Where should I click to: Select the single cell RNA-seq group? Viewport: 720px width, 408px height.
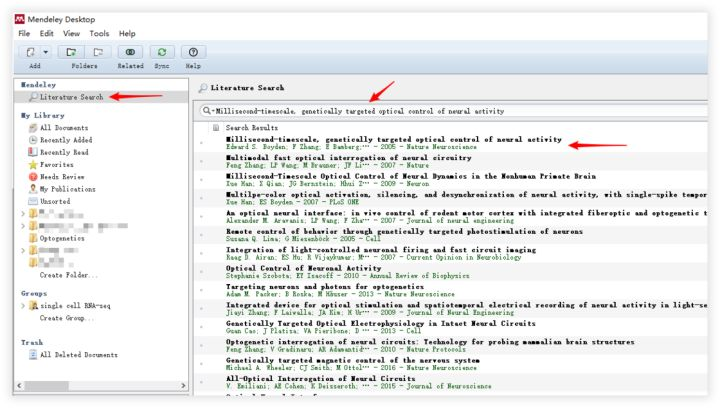point(75,306)
